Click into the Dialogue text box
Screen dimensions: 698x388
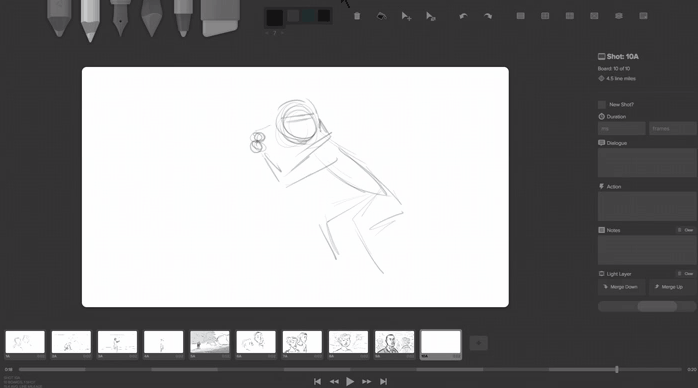pyautogui.click(x=647, y=163)
